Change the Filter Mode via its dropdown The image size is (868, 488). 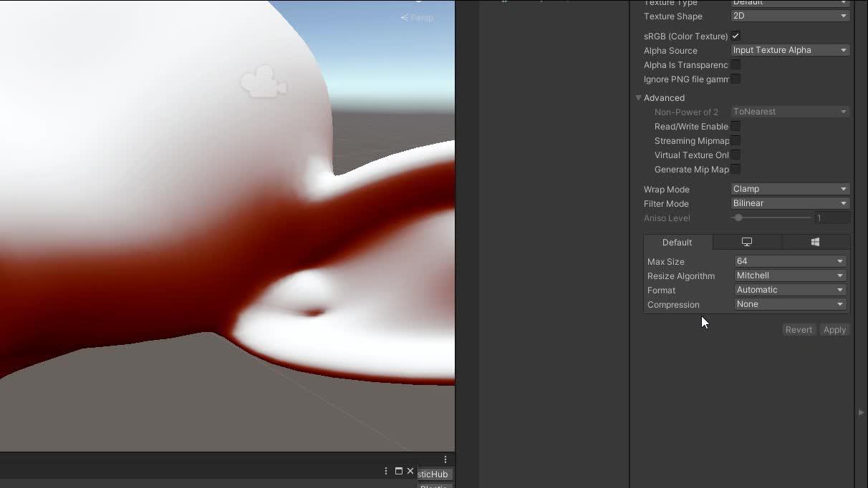pyautogui.click(x=789, y=202)
